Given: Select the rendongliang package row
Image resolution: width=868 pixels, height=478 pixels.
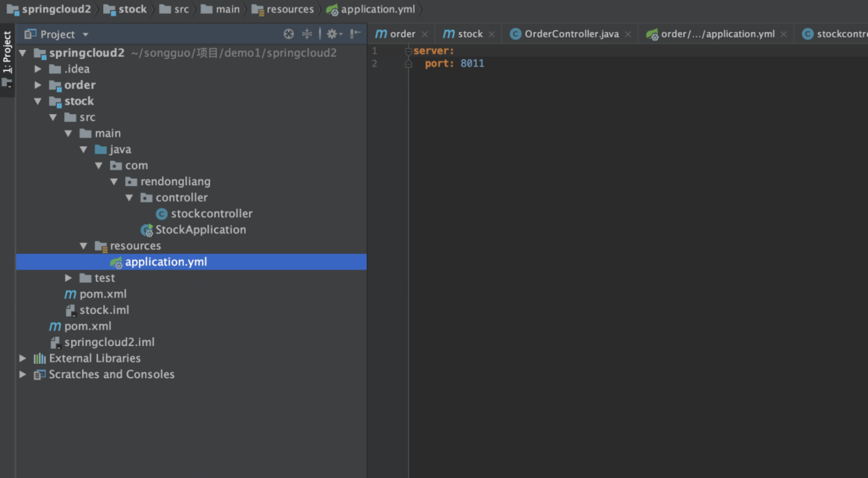Looking at the screenshot, I should tap(191, 181).
